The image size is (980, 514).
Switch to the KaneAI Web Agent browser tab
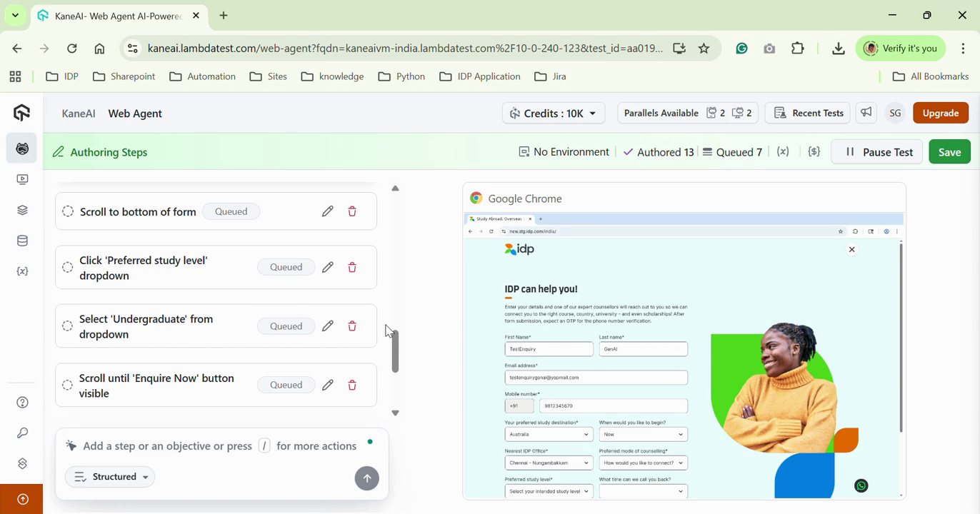[119, 16]
